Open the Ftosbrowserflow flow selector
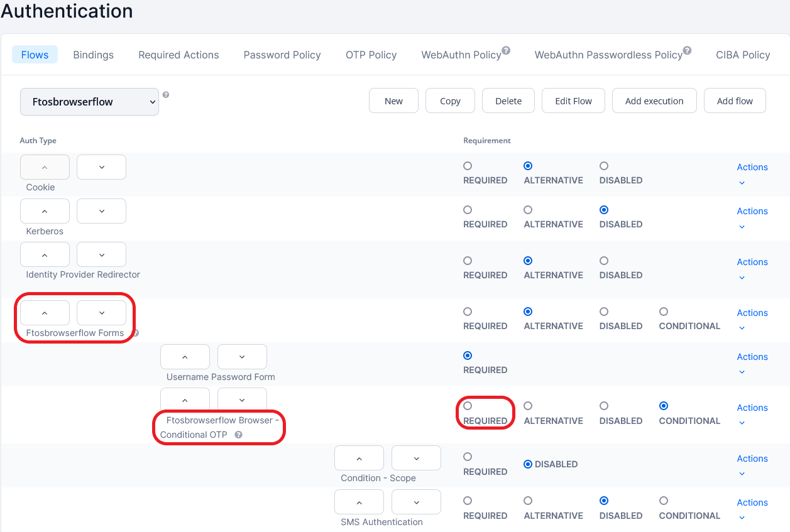The width and height of the screenshot is (790, 532). [x=89, y=101]
